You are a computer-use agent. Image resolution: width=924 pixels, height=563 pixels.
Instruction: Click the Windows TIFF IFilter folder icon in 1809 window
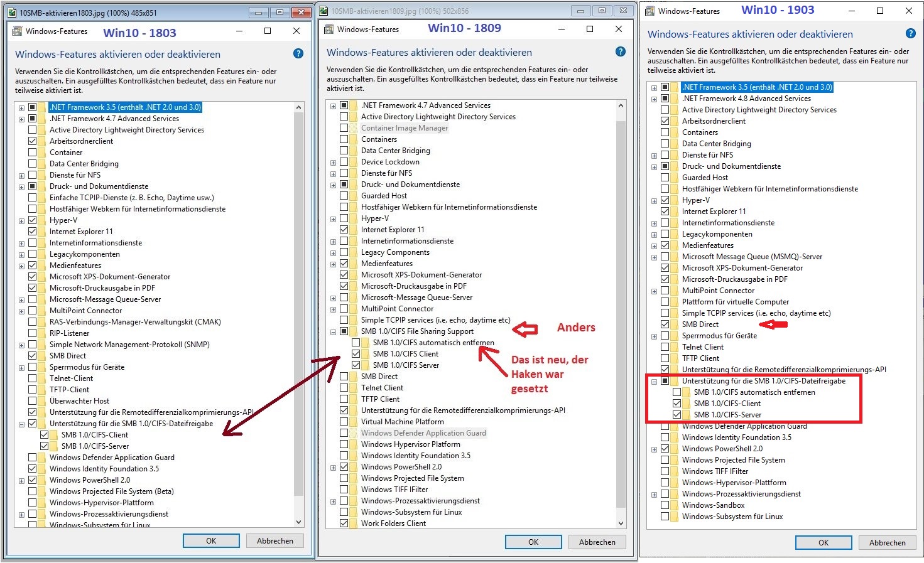[x=354, y=490]
